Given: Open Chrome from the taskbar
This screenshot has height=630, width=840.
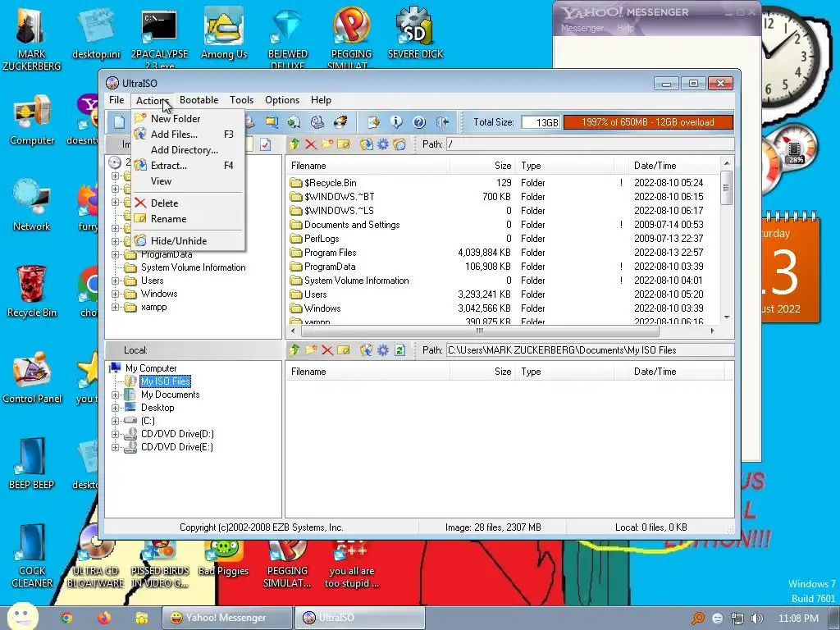Looking at the screenshot, I should tap(66, 619).
